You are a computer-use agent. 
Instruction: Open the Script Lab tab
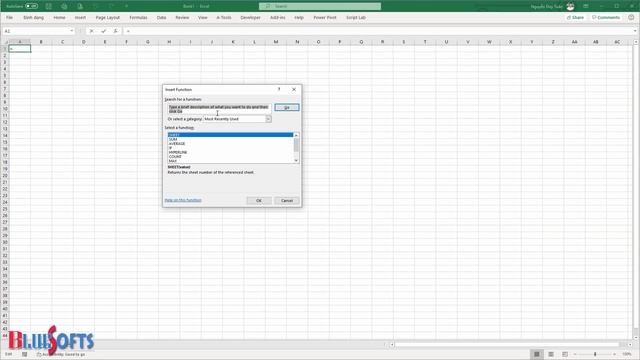pyautogui.click(x=356, y=18)
